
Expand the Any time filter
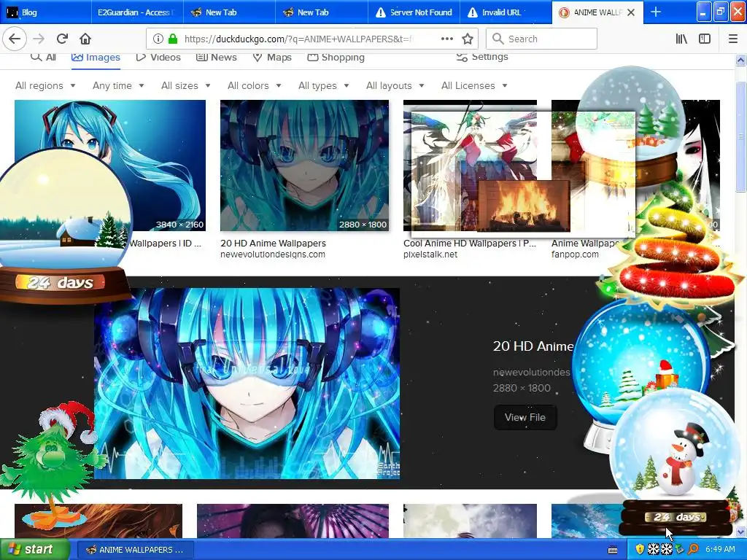pyautogui.click(x=118, y=86)
